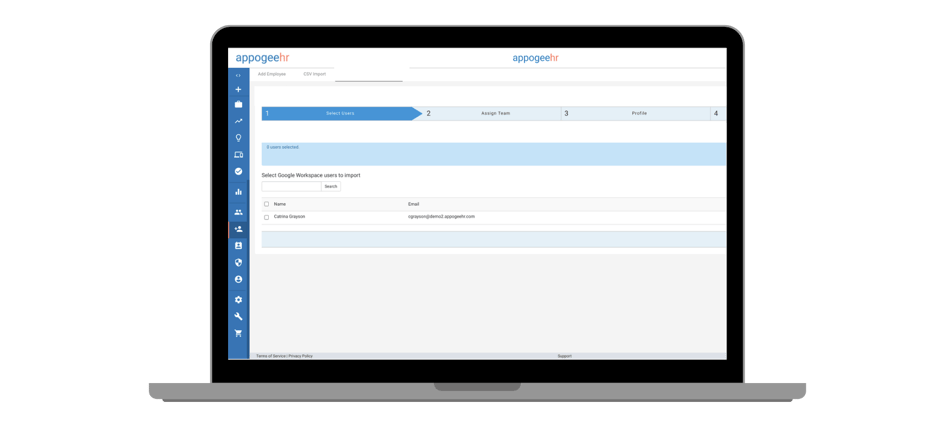The height and width of the screenshot is (446, 952).
Task: Open the devices icon in sidebar
Action: [x=238, y=155]
